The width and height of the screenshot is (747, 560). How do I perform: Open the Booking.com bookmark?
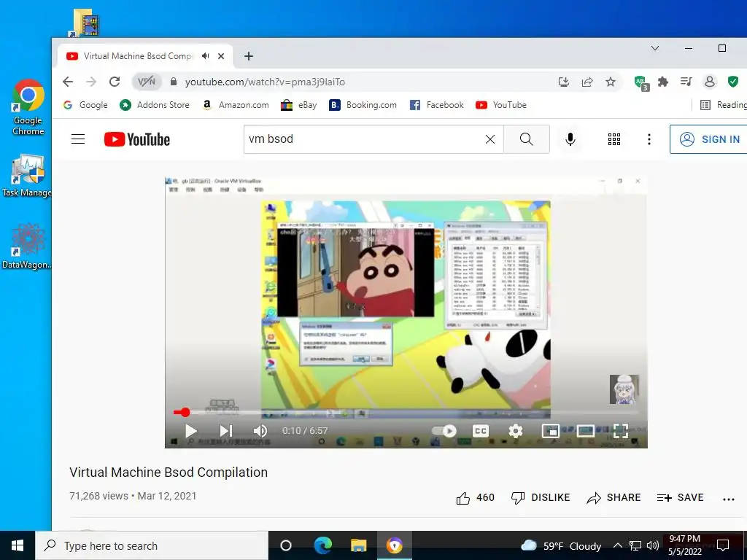[363, 105]
